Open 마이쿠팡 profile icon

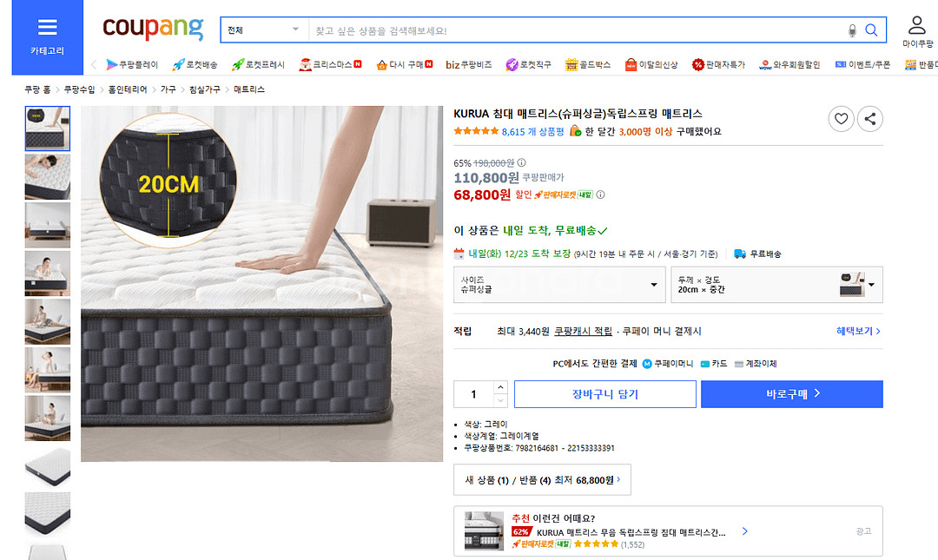click(917, 32)
